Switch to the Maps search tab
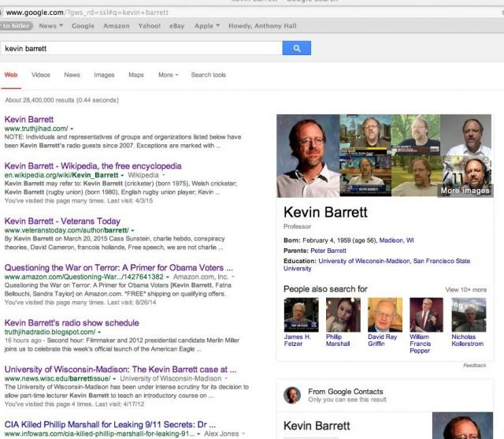Image resolution: width=504 pixels, height=439 pixels. click(136, 75)
